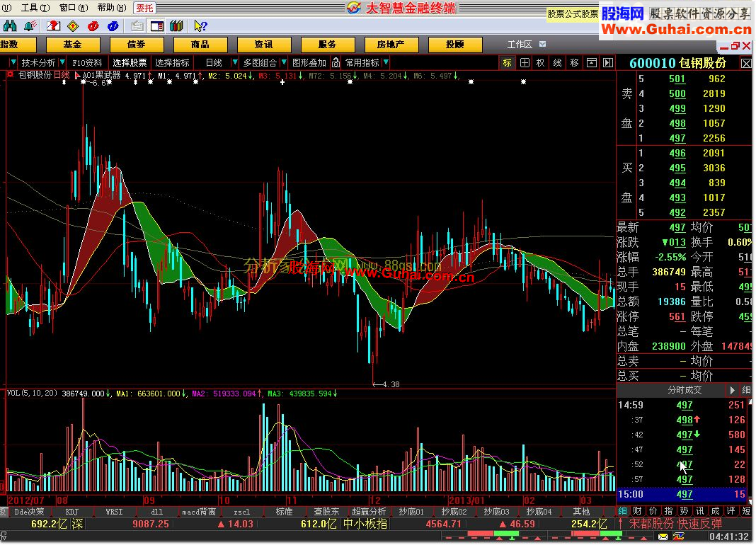The width and height of the screenshot is (756, 545).
Task: Open the mail envelope icon in status bar
Action: [663, 537]
